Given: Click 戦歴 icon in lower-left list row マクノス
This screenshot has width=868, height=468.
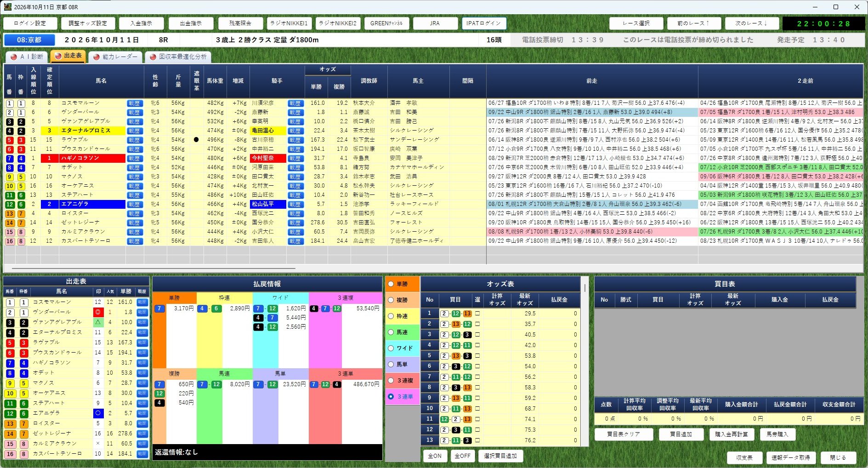Looking at the screenshot, I should (x=142, y=383).
